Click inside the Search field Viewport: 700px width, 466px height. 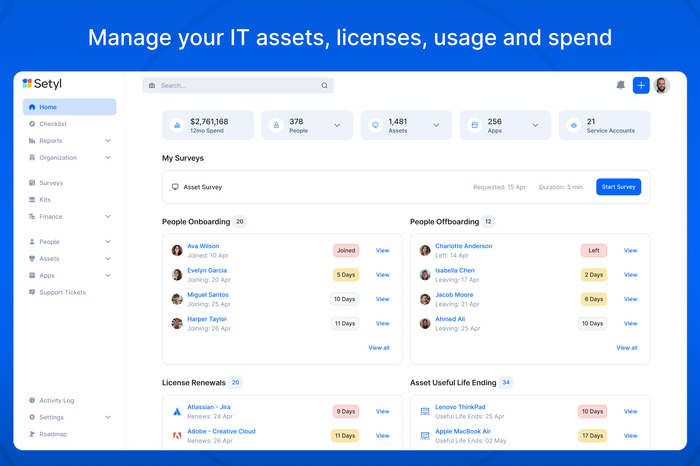[238, 85]
